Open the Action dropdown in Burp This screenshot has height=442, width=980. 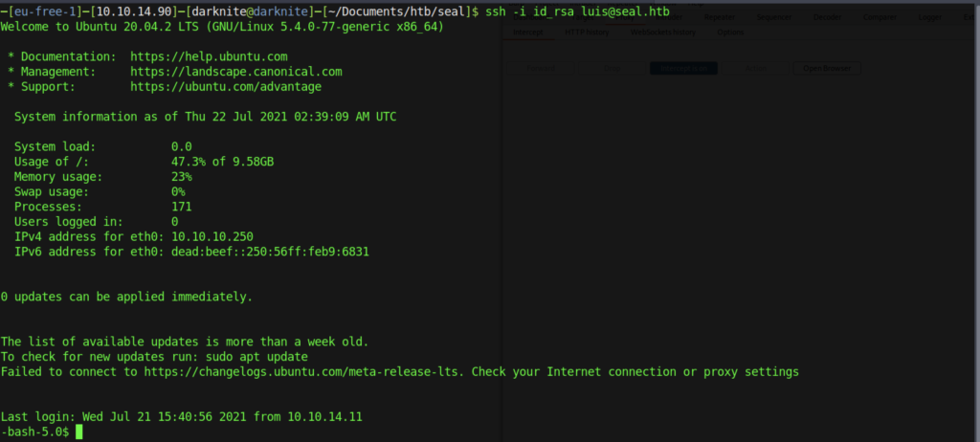(755, 69)
